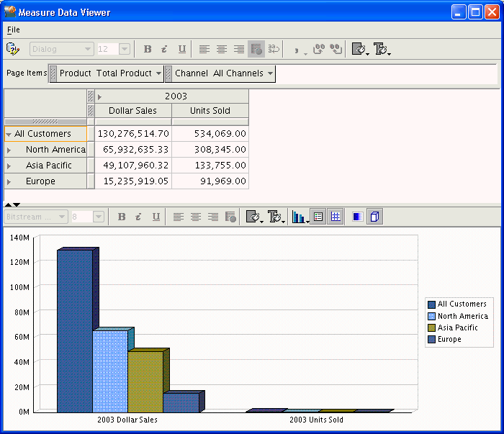Open the font size 12 dropdown arrow
Image resolution: width=504 pixels, height=434 pixels.
coord(125,49)
